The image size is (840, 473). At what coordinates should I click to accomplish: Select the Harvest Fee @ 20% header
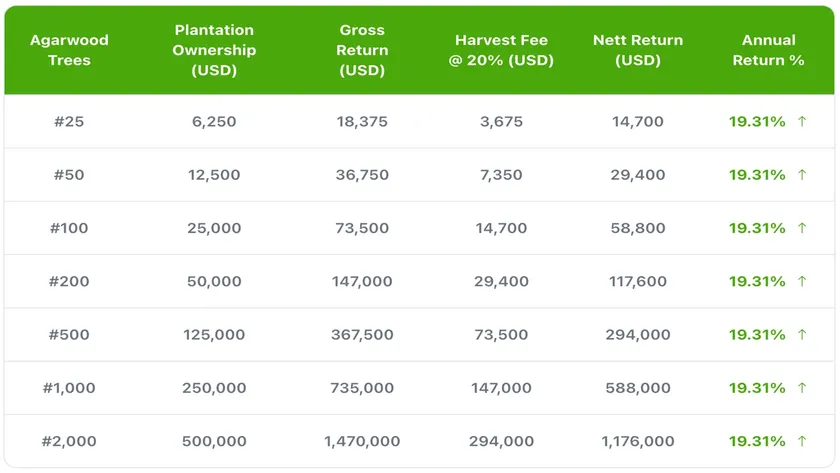pos(502,50)
